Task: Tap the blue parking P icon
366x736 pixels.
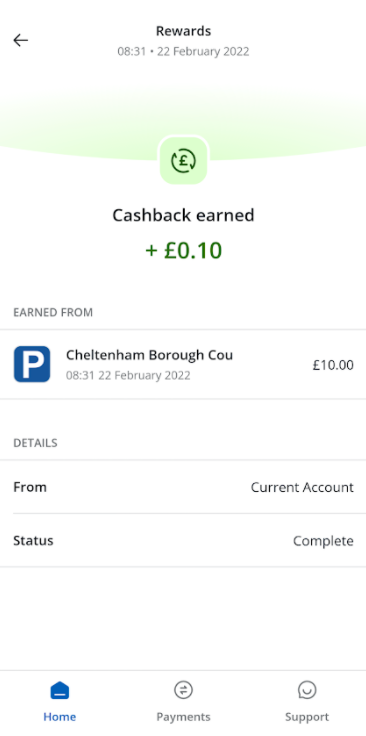Action: click(32, 364)
